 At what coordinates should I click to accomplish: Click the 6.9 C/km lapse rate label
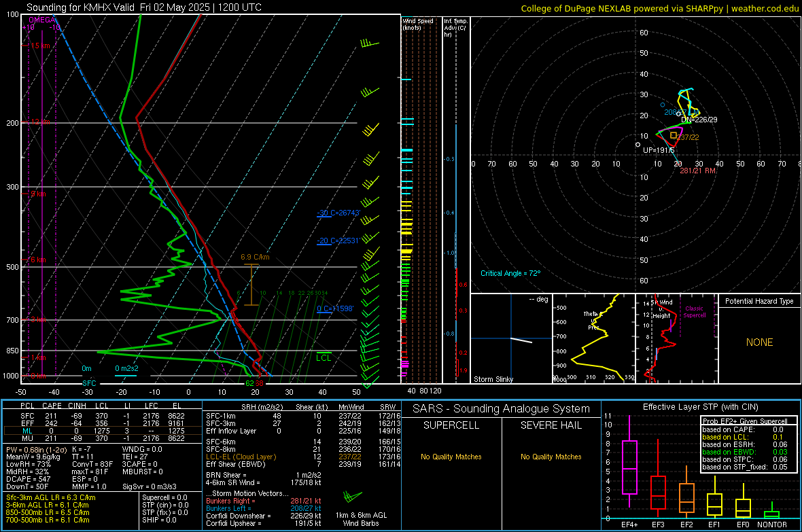click(x=255, y=257)
